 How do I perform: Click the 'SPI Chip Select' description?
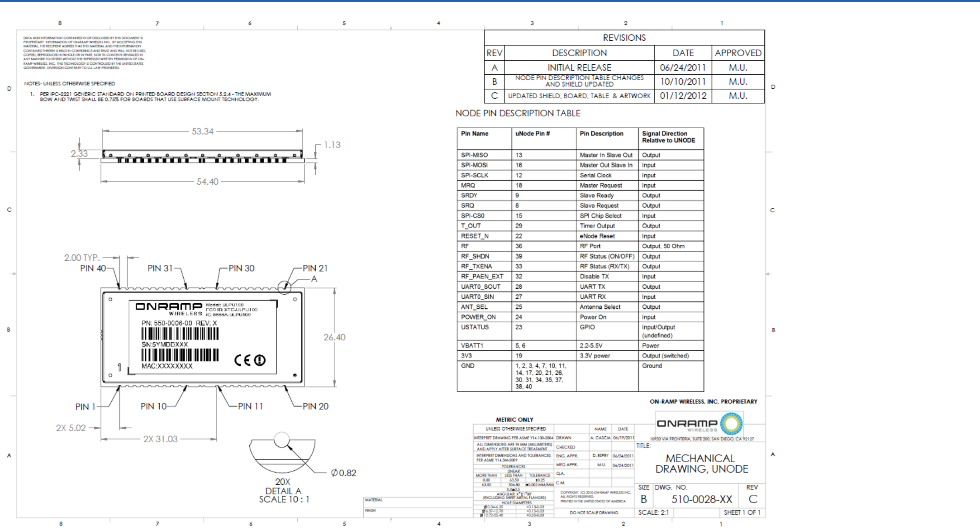pyautogui.click(x=600, y=216)
